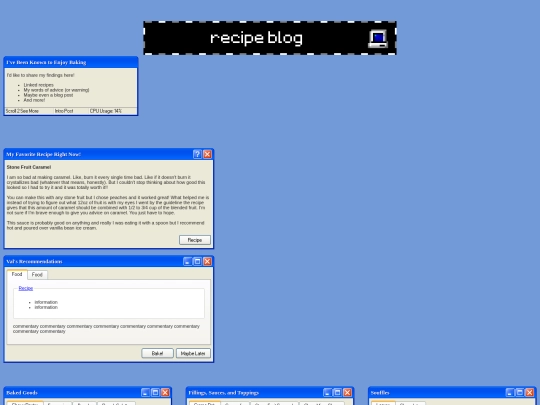Minimize the Fillings, Sauces, and Toppings window
This screenshot has width=540, height=405.
[328, 393]
